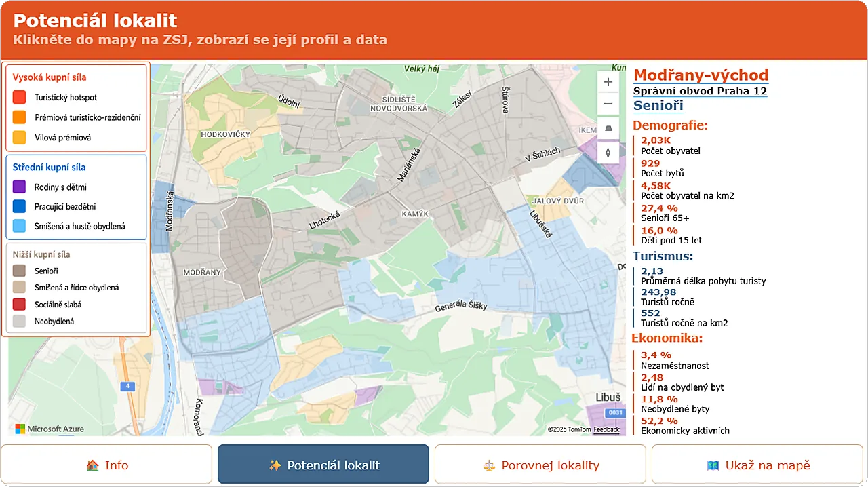Click the Senioři 65+ statistic
This screenshot has height=487, width=868.
pyautogui.click(x=665, y=213)
